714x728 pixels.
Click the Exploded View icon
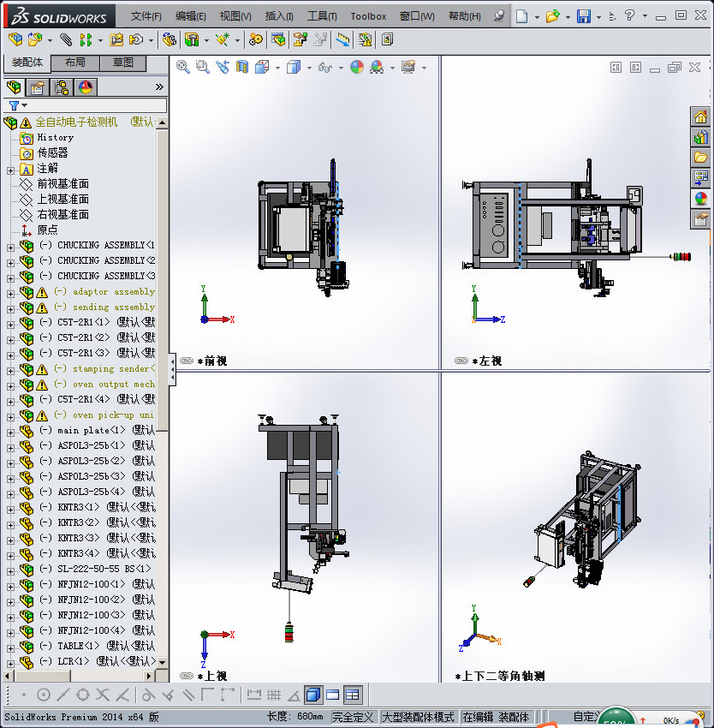coord(300,40)
